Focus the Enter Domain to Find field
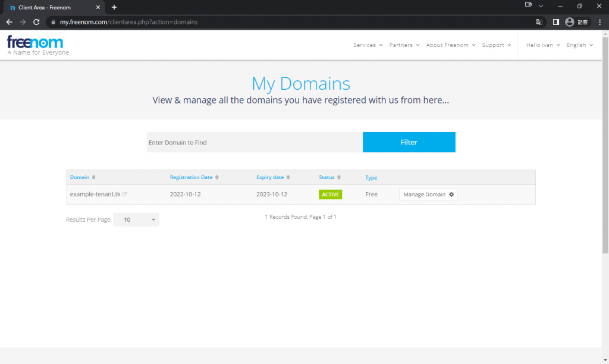The image size is (609, 364). pos(255,142)
